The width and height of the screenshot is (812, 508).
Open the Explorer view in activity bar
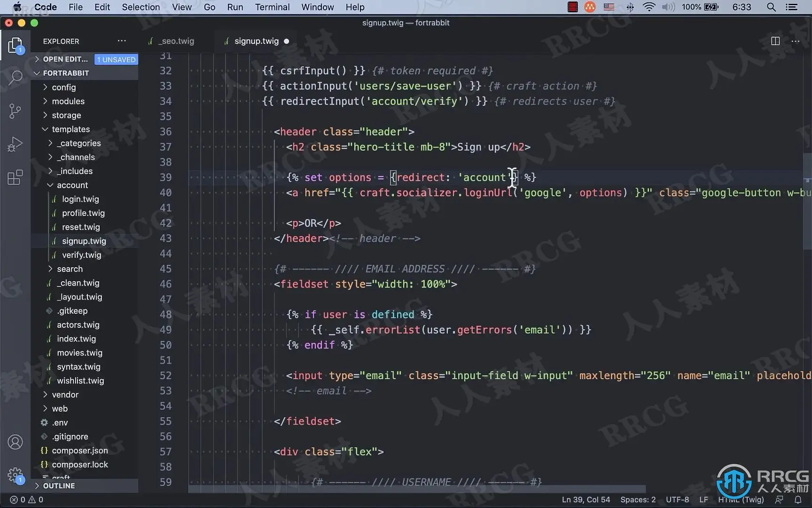(15, 46)
